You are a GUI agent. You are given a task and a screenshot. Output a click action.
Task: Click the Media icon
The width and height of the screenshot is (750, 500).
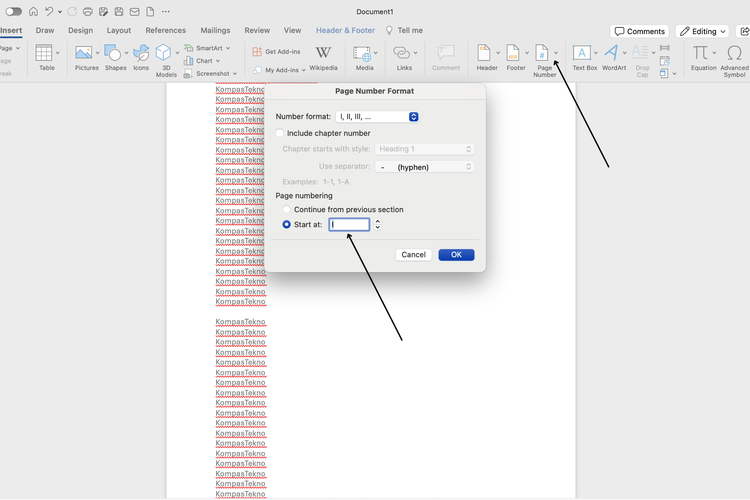362,54
